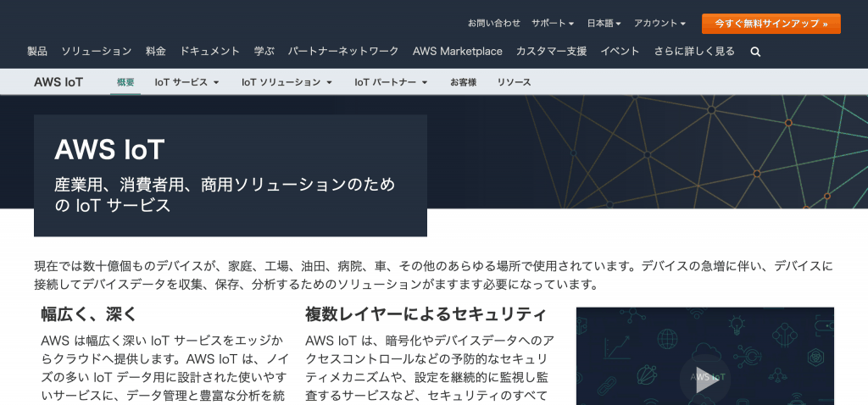
Task: Open カスタマー支援 in the navigation
Action: 551,52
